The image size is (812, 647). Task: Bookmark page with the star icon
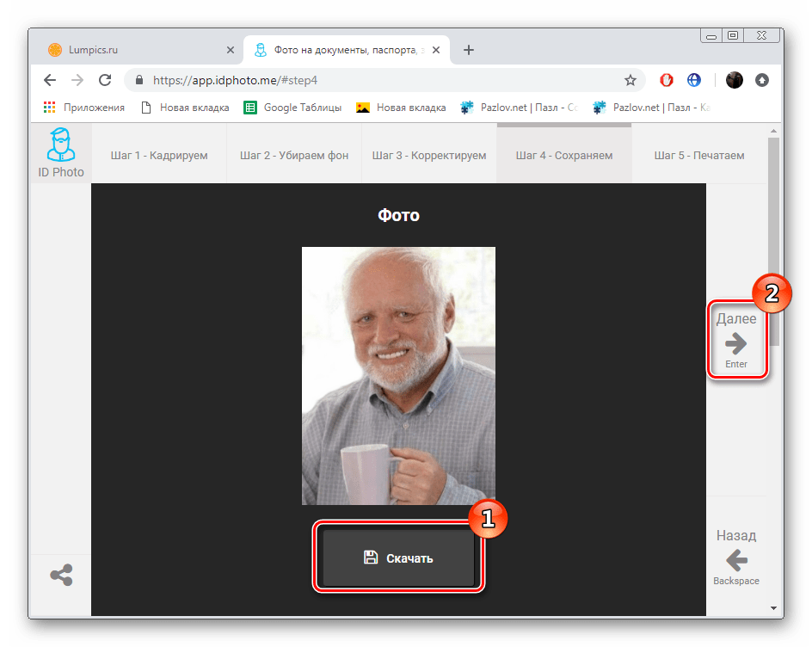click(x=630, y=80)
